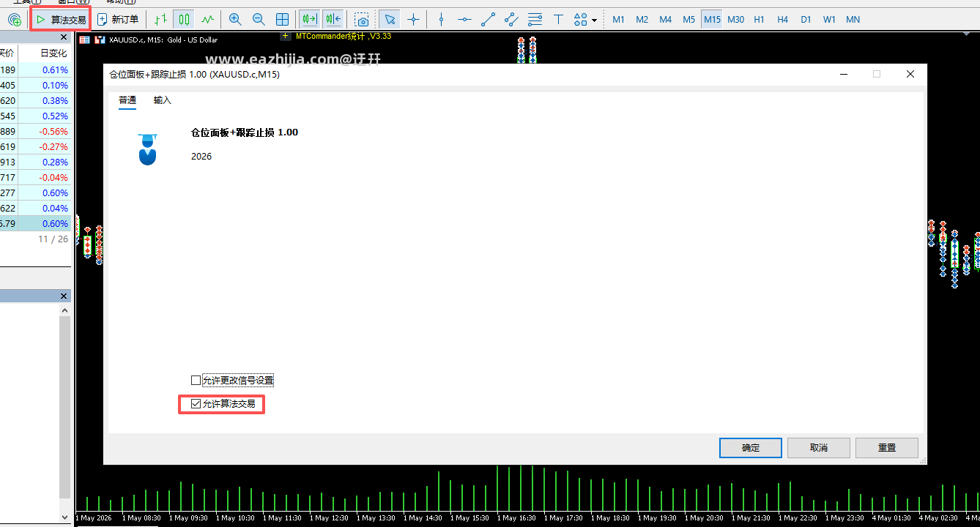Switch chart to candlestick style

tap(185, 20)
